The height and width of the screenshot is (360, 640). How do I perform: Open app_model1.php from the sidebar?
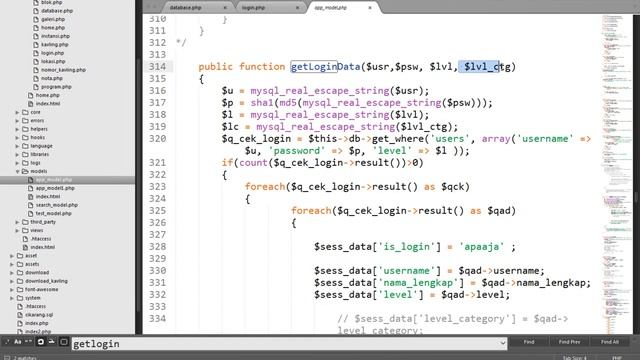[x=55, y=188]
